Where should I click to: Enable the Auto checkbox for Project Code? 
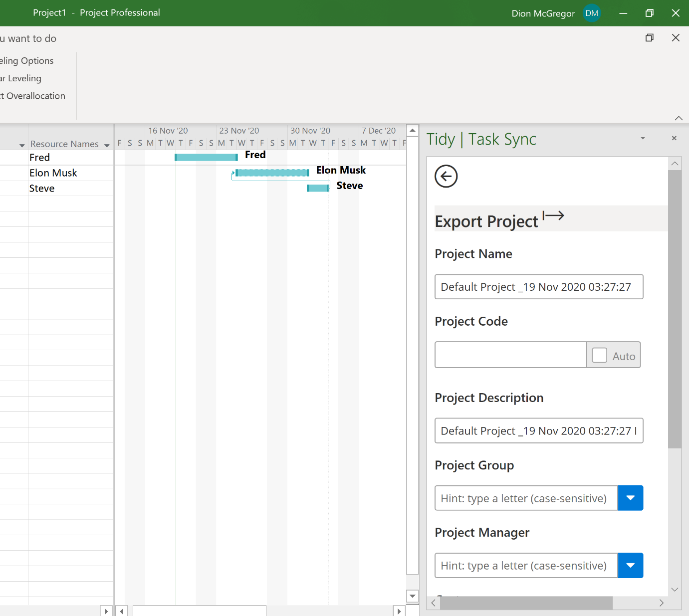(599, 355)
